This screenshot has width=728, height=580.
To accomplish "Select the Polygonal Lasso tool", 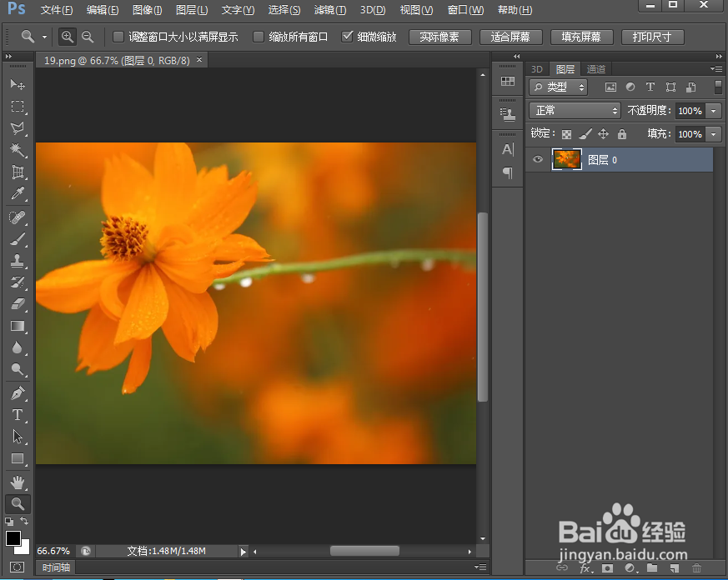I will (x=18, y=128).
